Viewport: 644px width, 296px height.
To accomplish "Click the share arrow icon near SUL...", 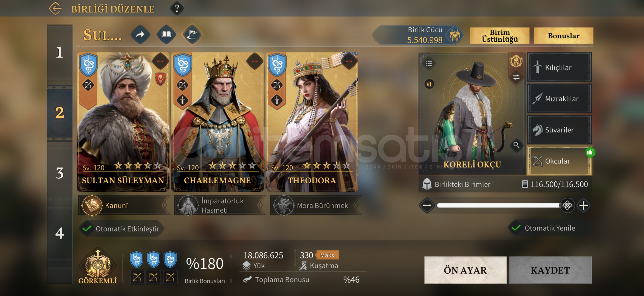I will pos(140,35).
